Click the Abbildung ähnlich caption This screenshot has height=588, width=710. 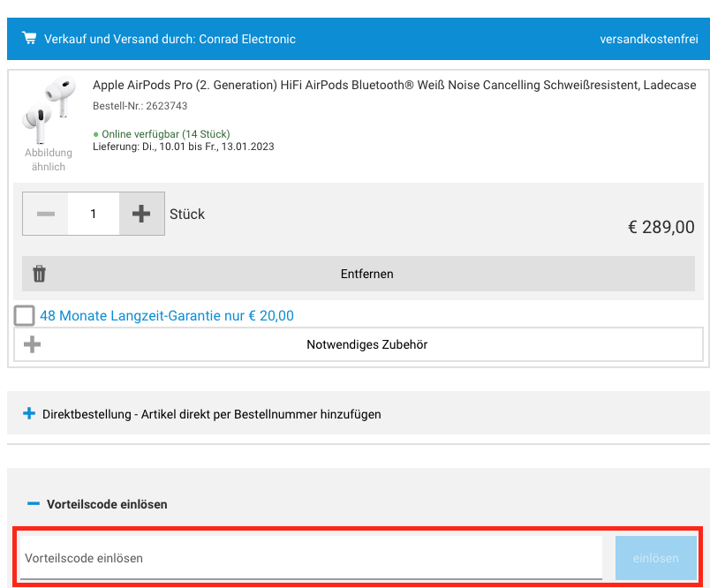[x=49, y=160]
